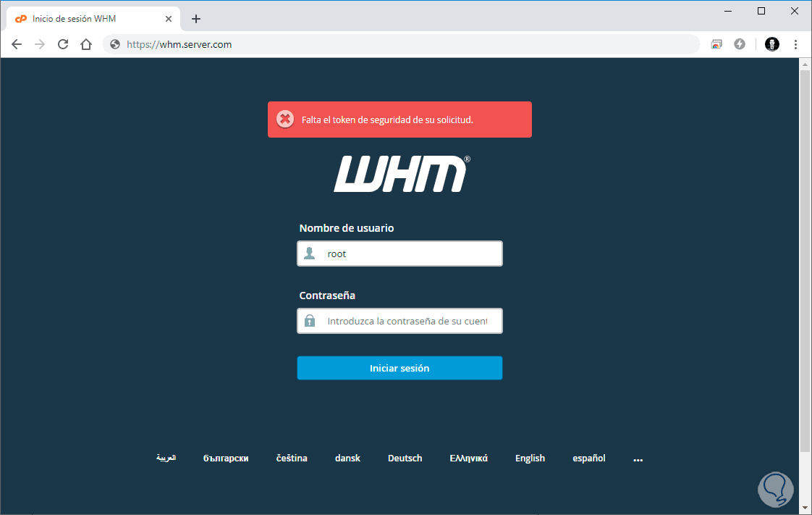Minimize the browser window
Viewport: 812px width, 515px height.
pyautogui.click(x=728, y=11)
